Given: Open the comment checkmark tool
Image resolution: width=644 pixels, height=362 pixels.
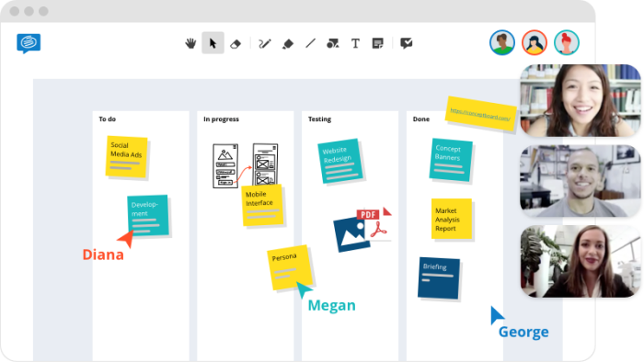Looking at the screenshot, I should [x=407, y=43].
